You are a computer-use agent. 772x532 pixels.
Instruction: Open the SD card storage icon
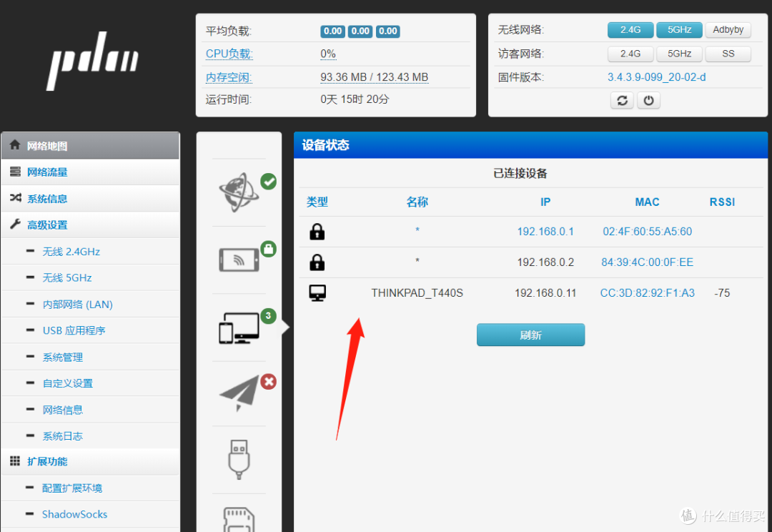[239, 520]
